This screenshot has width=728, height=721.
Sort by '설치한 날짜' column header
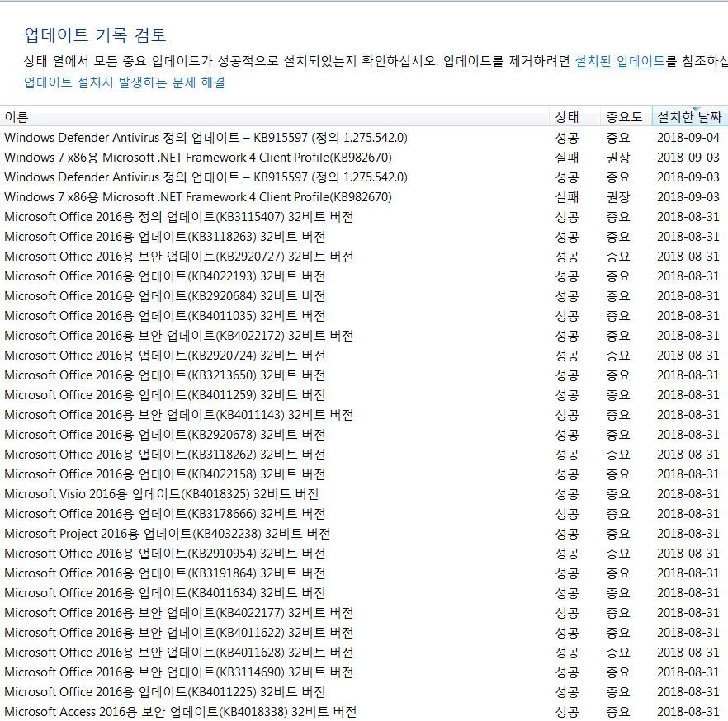pos(690,116)
